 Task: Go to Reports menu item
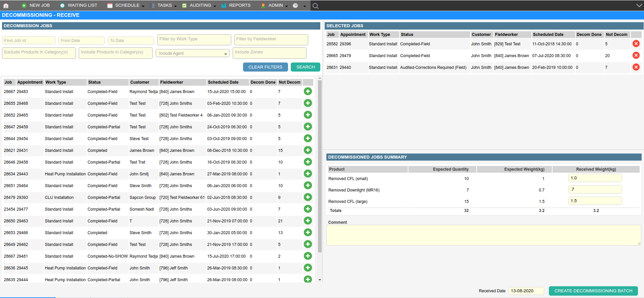(239, 5)
